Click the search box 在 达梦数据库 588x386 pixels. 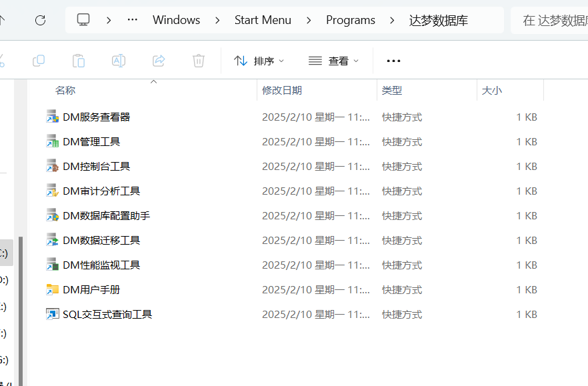pos(549,20)
